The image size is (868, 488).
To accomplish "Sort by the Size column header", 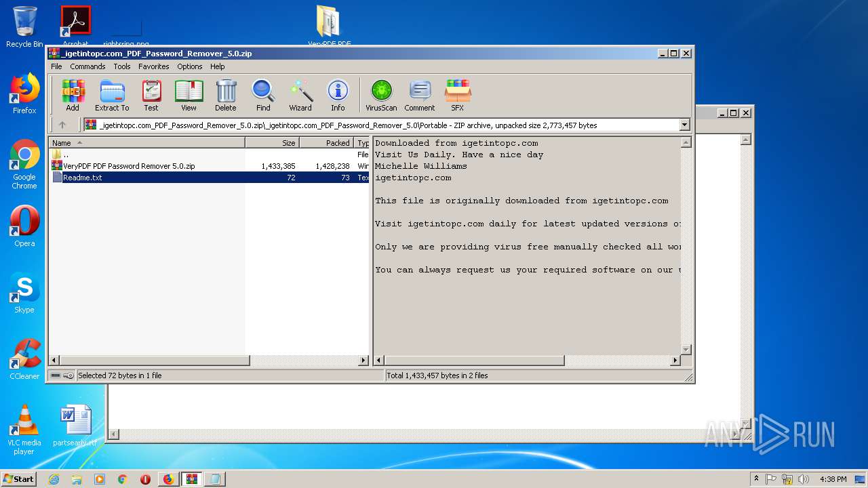I will tap(272, 143).
